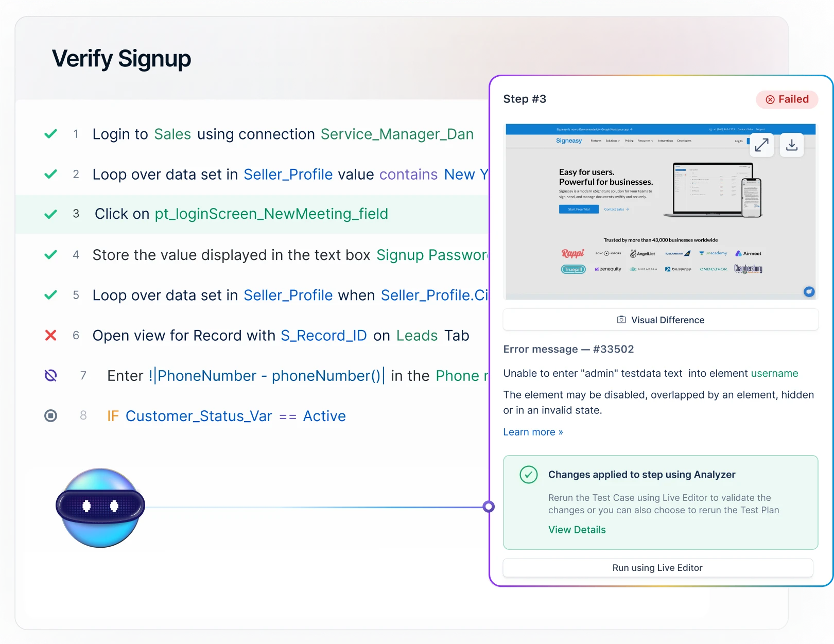
Task: Open the Learn more link
Action: coord(533,432)
